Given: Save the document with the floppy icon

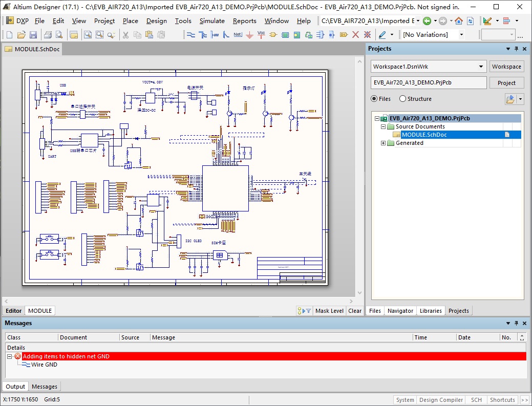Looking at the screenshot, I should pyautogui.click(x=33, y=35).
